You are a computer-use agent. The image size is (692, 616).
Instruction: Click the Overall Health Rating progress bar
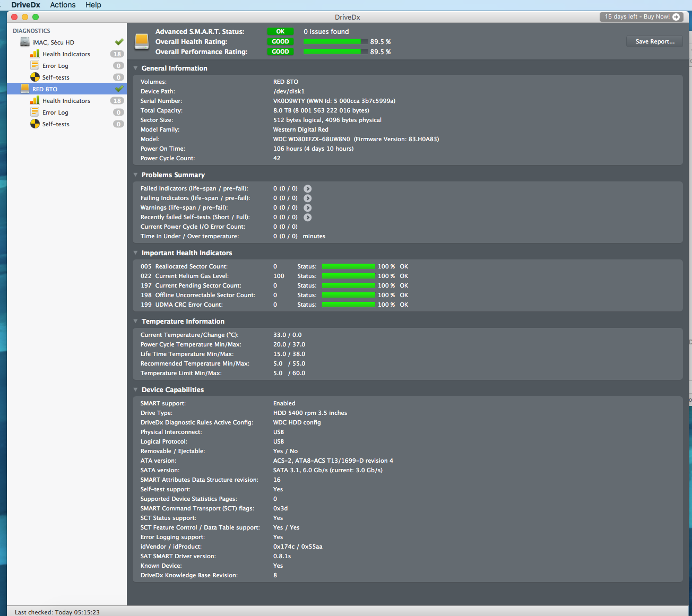click(335, 41)
